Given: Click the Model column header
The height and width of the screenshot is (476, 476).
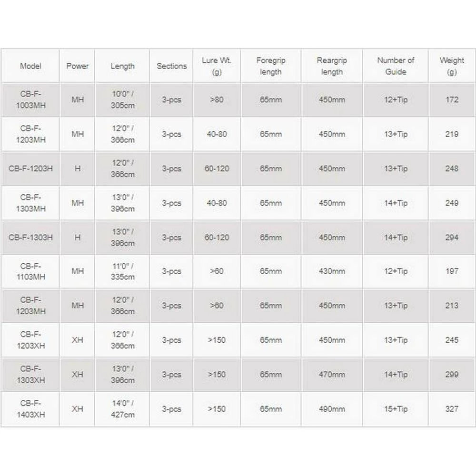Looking at the screenshot, I should pos(30,66).
